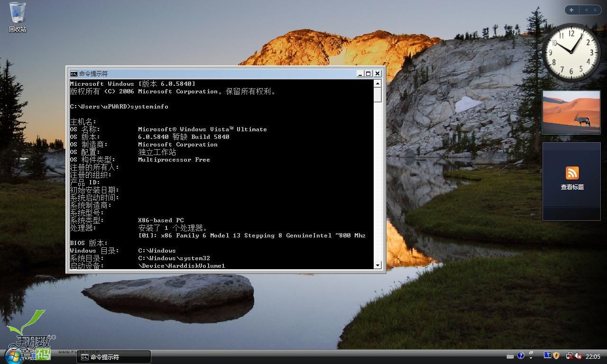Click the 'BIOS 版本' label

(89, 243)
